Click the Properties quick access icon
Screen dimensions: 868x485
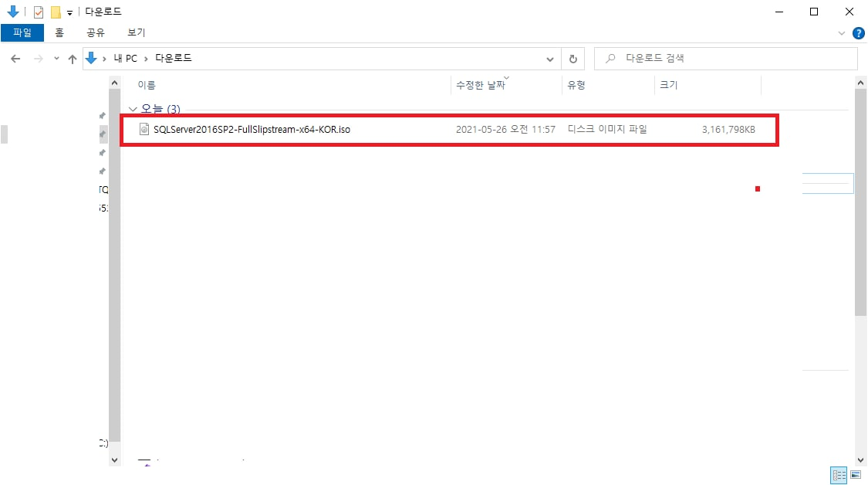(x=39, y=12)
